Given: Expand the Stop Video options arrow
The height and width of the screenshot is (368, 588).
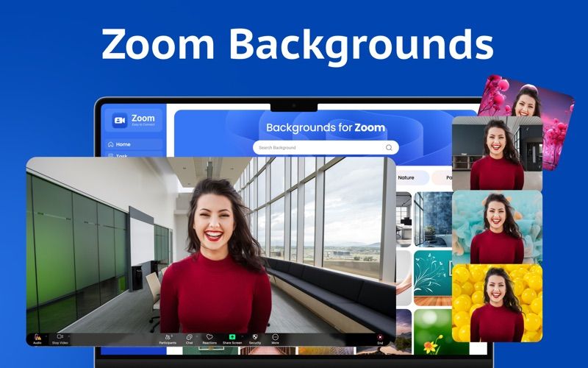Looking at the screenshot, I should point(68,336).
